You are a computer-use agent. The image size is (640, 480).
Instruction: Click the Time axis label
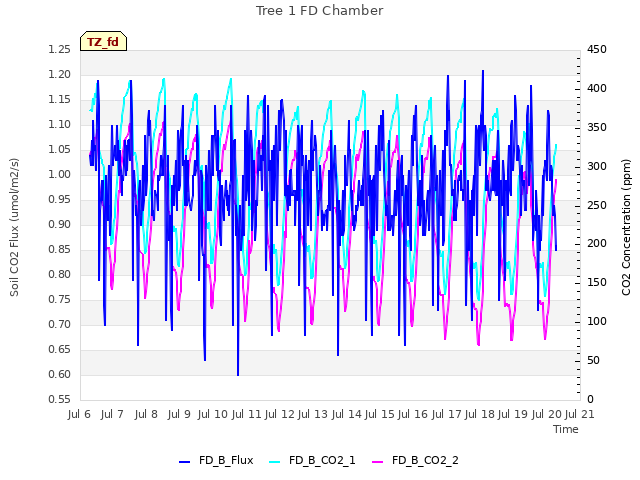click(x=566, y=429)
